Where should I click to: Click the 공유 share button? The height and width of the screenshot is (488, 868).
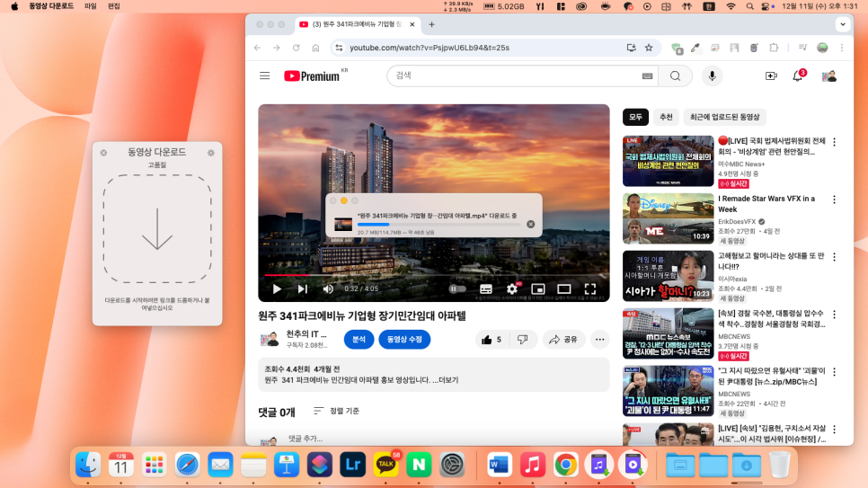pos(563,340)
